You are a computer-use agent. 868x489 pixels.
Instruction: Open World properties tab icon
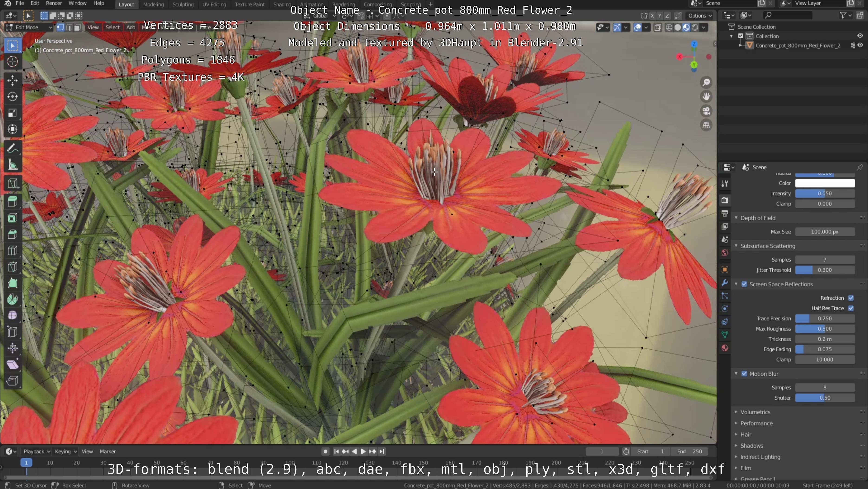(725, 253)
